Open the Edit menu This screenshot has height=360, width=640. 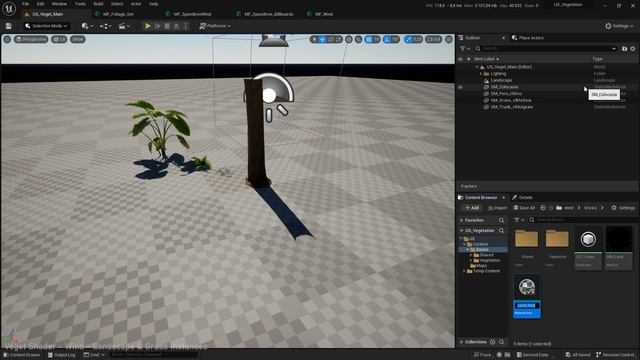click(40, 4)
